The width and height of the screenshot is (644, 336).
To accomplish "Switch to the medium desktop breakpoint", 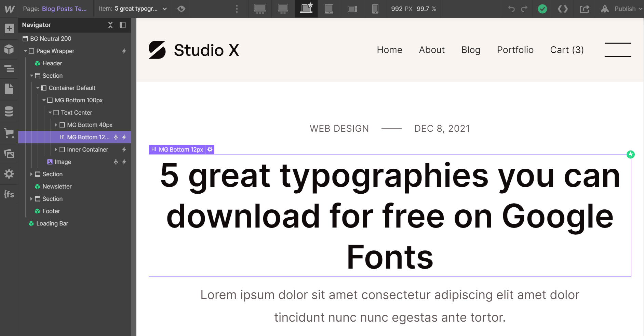I will (283, 9).
